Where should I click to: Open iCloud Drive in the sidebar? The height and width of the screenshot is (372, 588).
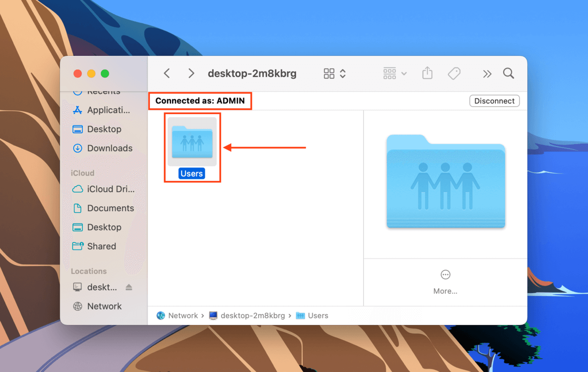(x=103, y=189)
